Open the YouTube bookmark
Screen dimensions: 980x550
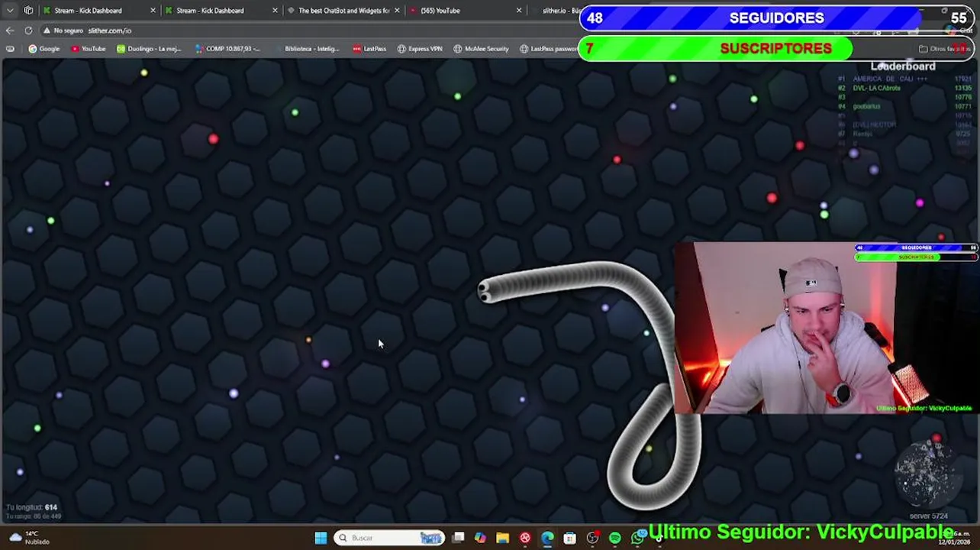(88, 49)
